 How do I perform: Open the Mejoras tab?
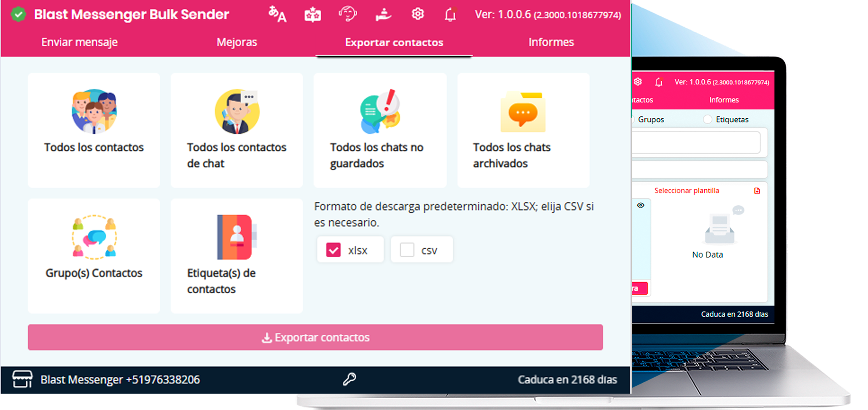237,42
